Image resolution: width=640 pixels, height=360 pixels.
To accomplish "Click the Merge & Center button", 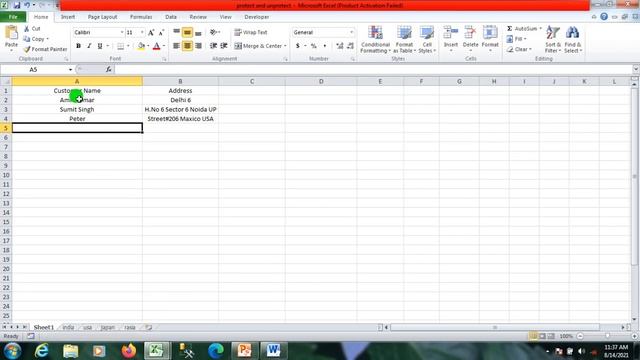I will tap(258, 46).
